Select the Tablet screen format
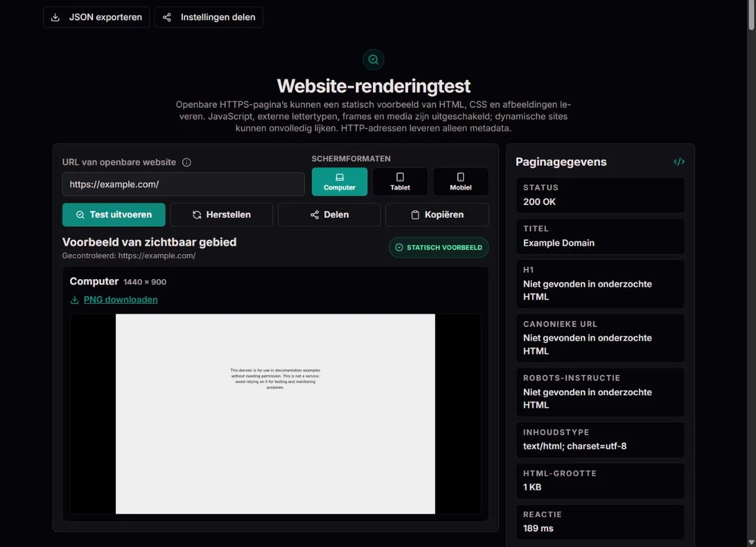Viewport: 756px width, 547px height. [x=400, y=181]
